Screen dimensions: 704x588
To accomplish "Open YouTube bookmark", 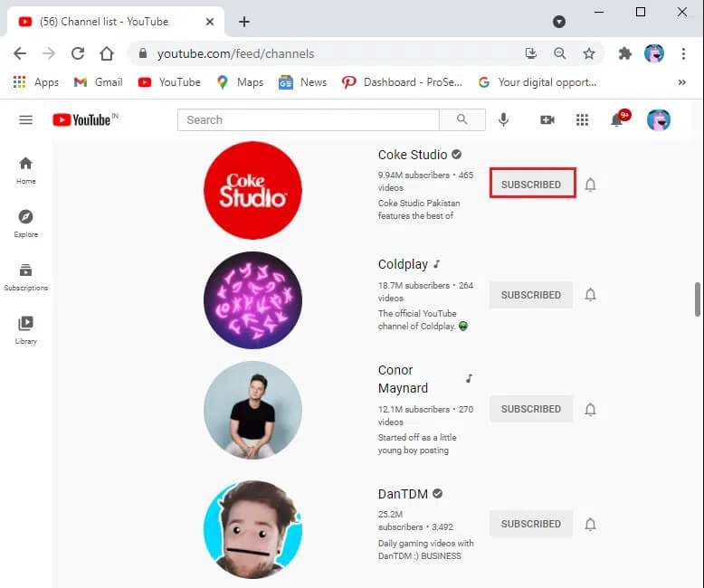I will (x=169, y=82).
